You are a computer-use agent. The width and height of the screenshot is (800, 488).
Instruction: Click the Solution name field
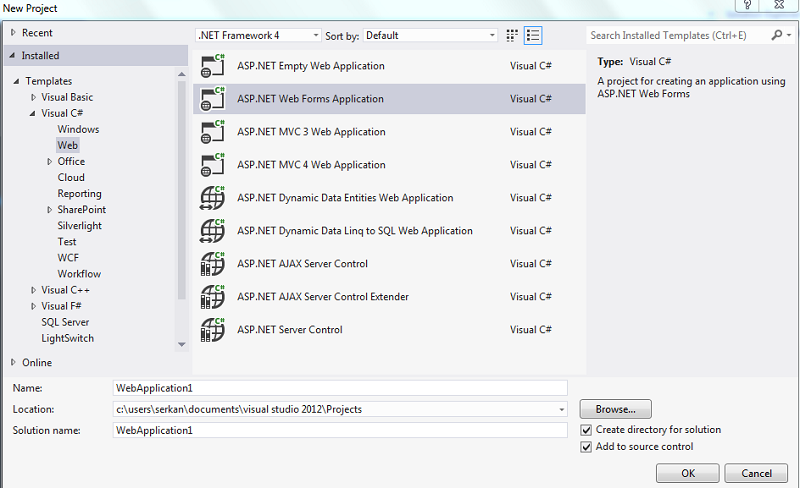(x=340, y=430)
